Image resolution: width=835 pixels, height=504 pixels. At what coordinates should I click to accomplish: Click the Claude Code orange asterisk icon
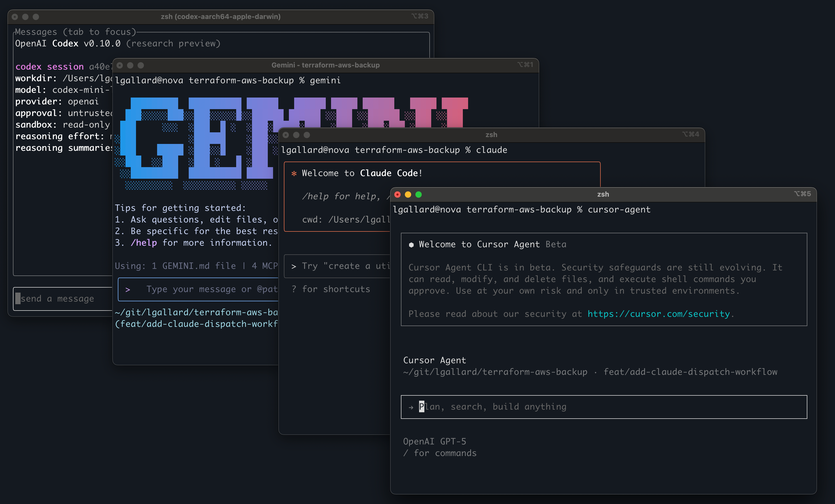[x=294, y=173]
